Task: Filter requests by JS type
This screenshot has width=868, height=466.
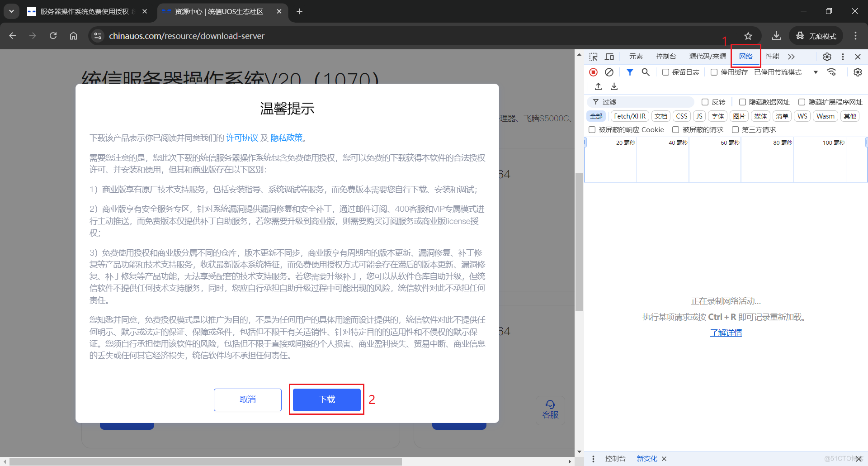Action: pyautogui.click(x=699, y=116)
